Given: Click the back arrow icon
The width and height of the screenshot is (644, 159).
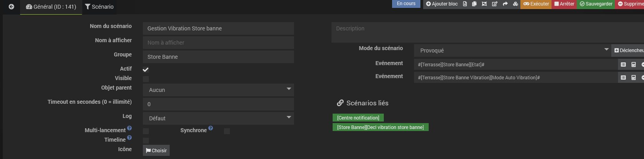Looking at the screenshot, I should (11, 7).
